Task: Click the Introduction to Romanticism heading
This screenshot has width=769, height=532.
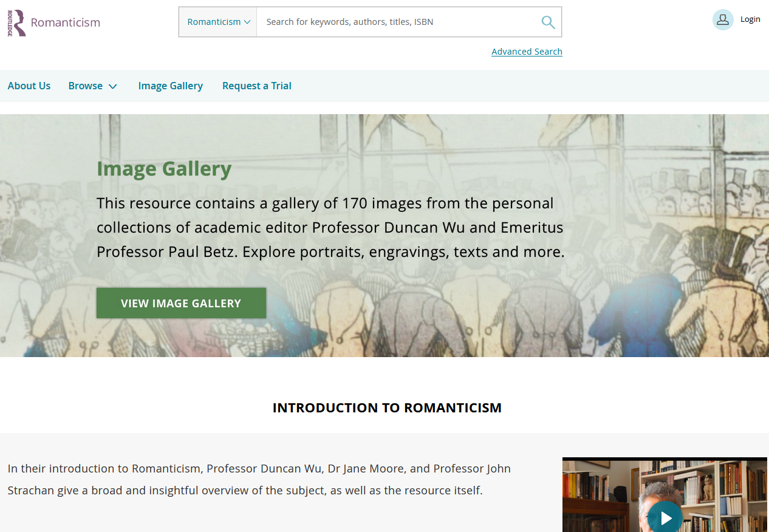Action: pyautogui.click(x=387, y=408)
